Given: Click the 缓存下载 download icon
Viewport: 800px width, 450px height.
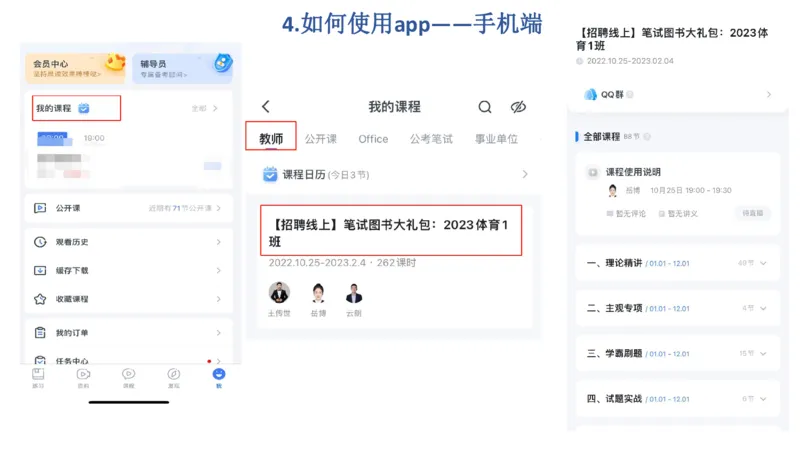Looking at the screenshot, I should (x=40, y=270).
